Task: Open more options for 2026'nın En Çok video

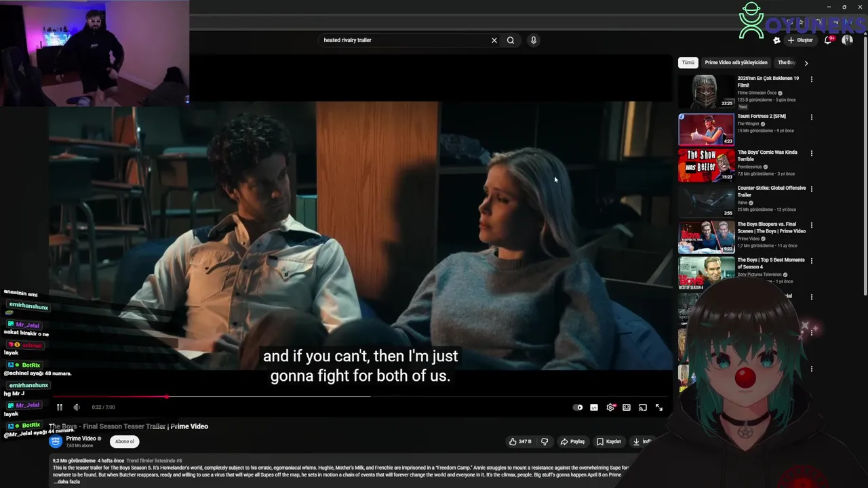Action: (811, 79)
